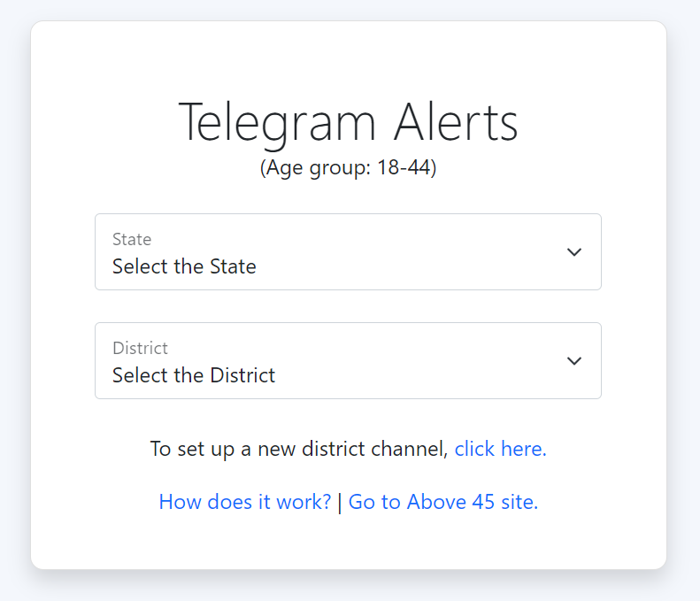Click the "(Age group: 18-44)" subtitle
This screenshot has width=700, height=601.
(348, 167)
